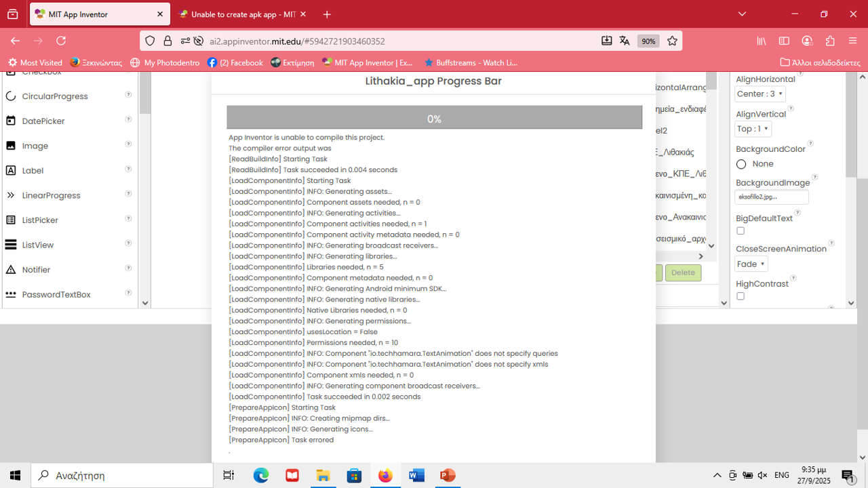Screen dimensions: 868x488
Task: Reload the current browser page
Action: tap(61, 41)
